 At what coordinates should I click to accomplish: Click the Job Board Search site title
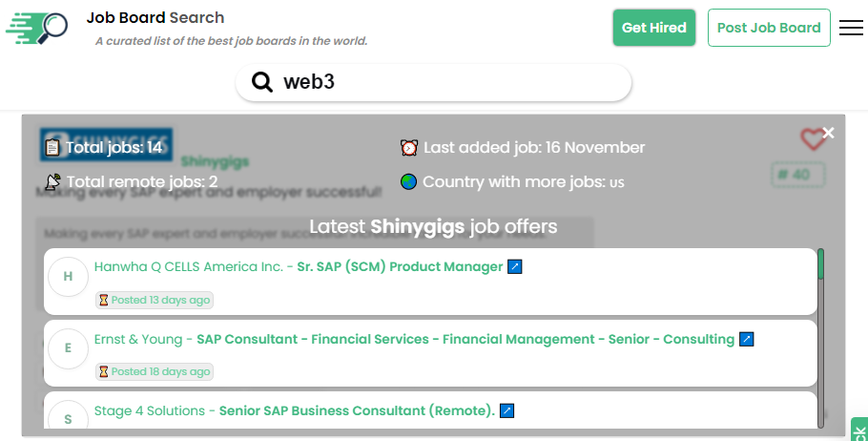coord(155,17)
